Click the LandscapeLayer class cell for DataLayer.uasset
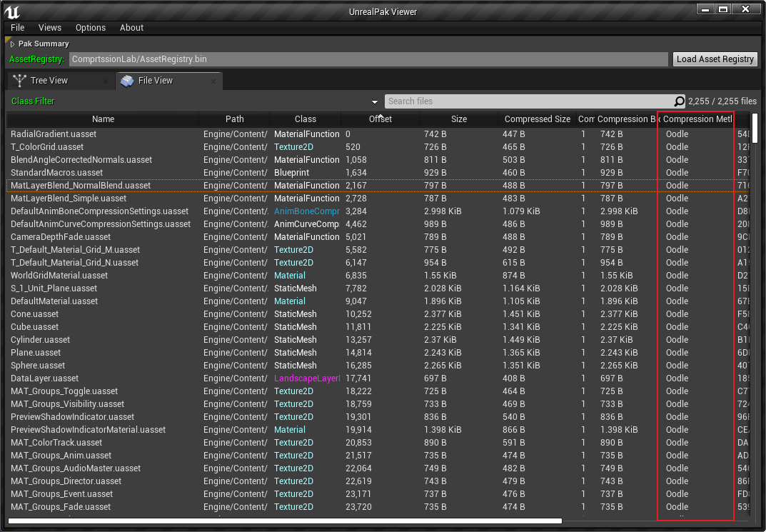This screenshot has width=766, height=532. 306,378
